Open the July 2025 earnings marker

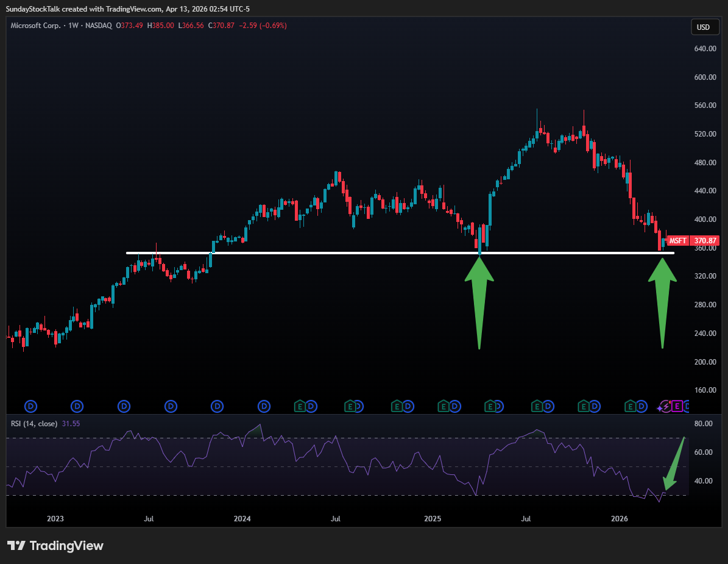[x=537, y=407]
